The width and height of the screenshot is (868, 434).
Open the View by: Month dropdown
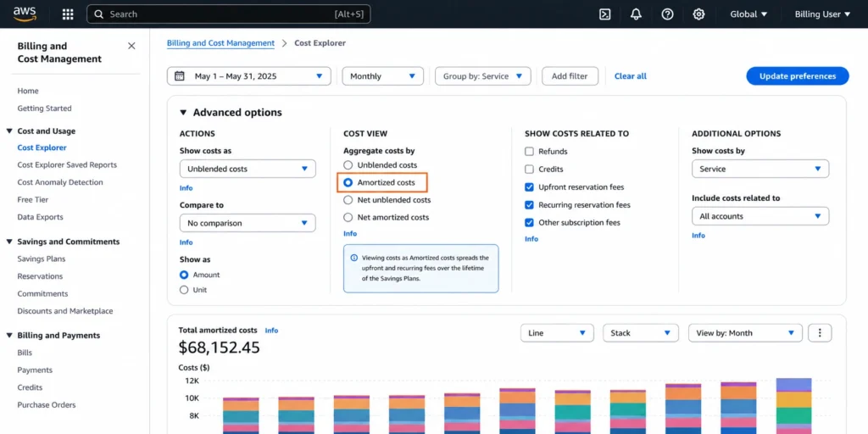click(745, 332)
